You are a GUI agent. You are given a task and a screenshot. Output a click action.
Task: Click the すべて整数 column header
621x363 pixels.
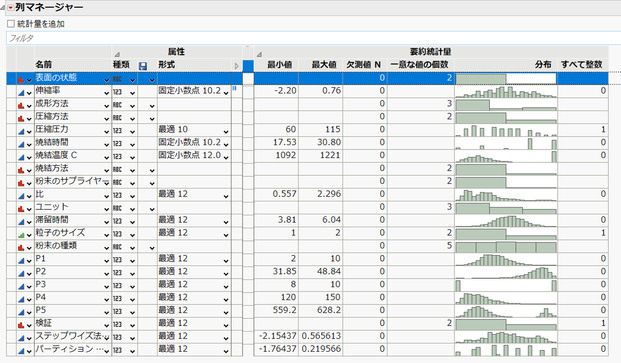click(581, 65)
